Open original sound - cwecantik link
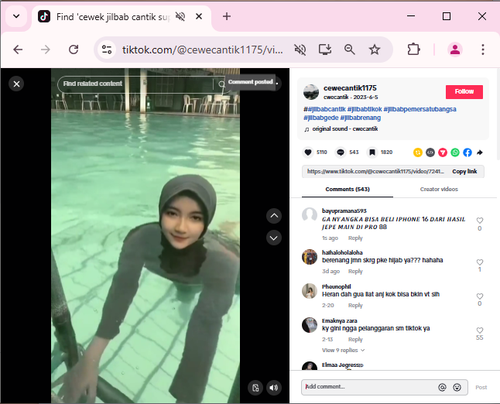 point(345,129)
